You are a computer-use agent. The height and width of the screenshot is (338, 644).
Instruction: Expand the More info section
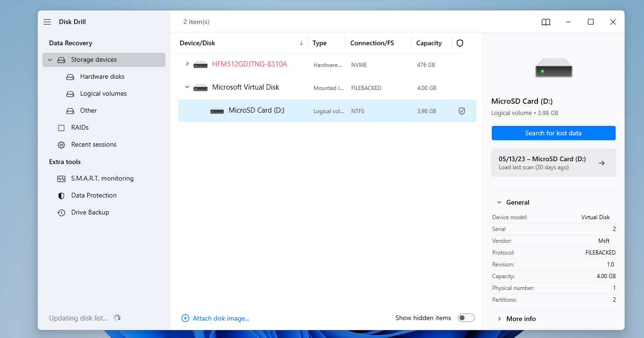point(499,319)
